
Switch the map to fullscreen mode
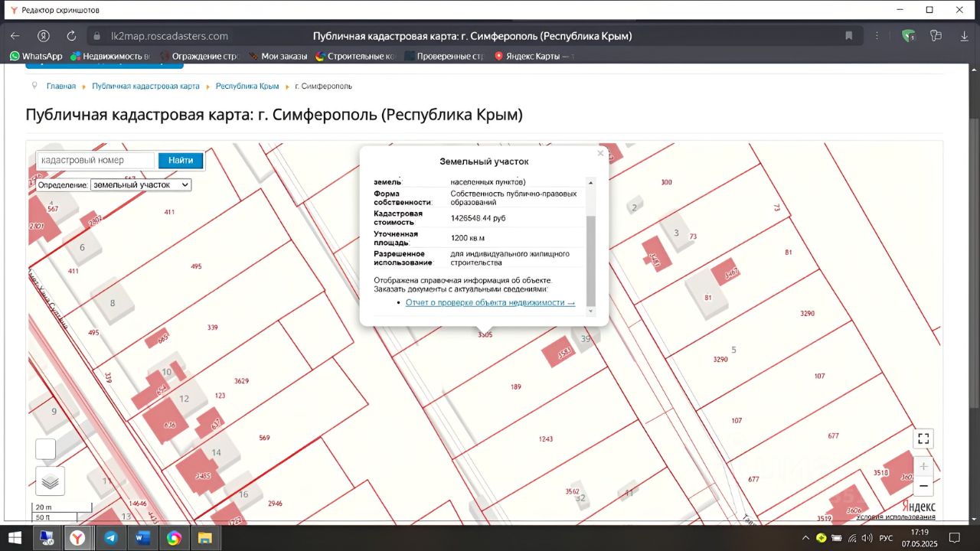click(x=923, y=439)
